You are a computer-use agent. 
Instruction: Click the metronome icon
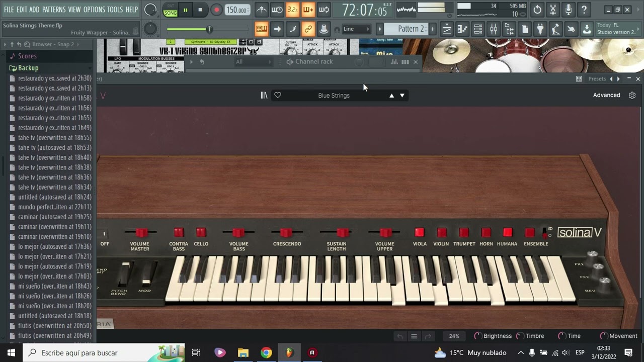[262, 10]
